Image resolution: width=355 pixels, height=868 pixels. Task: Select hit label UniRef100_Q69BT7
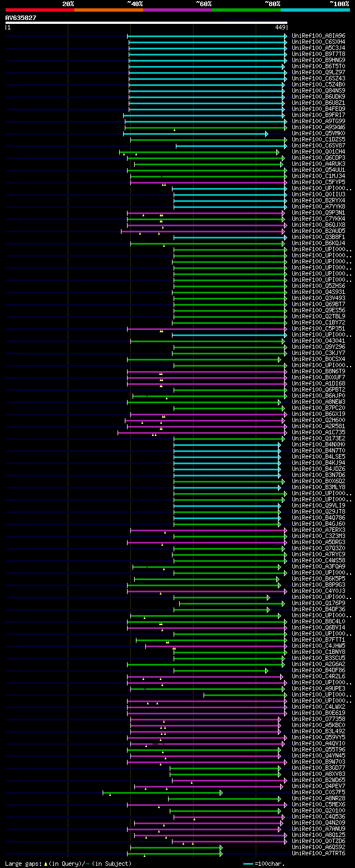pos(318,304)
